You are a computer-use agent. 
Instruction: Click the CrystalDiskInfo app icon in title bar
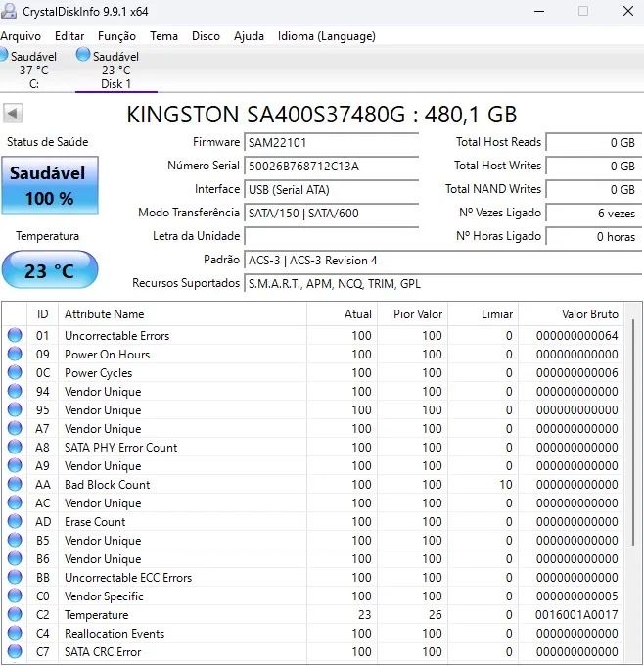[8, 11]
